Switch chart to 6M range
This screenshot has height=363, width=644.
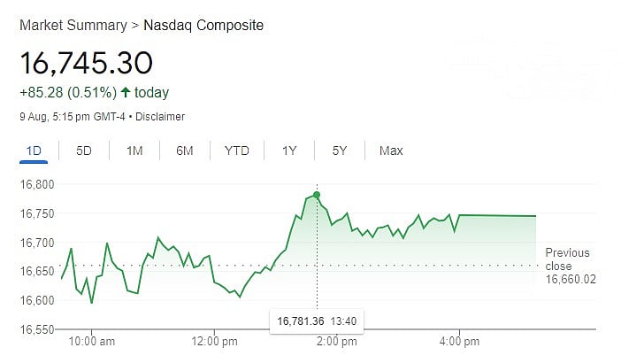pyautogui.click(x=185, y=151)
